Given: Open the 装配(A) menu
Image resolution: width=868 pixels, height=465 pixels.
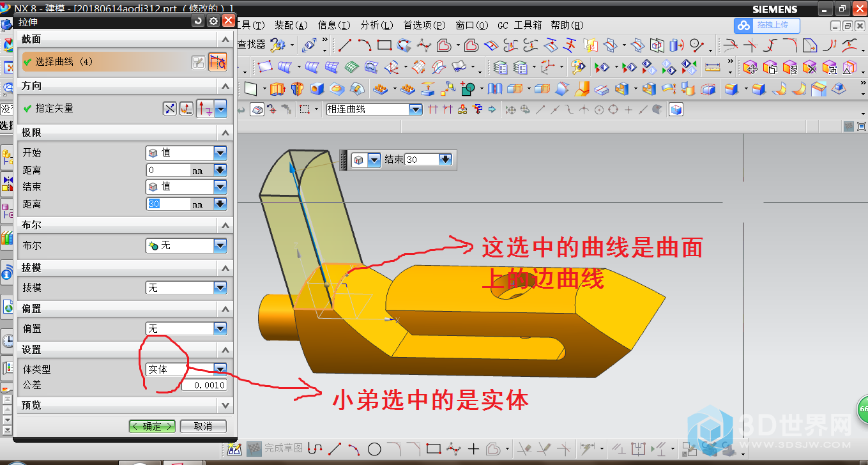Looking at the screenshot, I should (x=291, y=25).
